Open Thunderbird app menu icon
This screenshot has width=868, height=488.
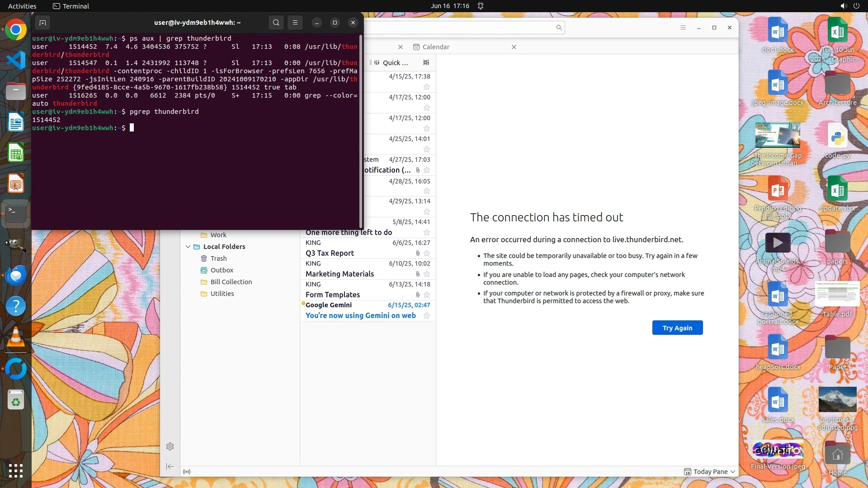tap(683, 28)
